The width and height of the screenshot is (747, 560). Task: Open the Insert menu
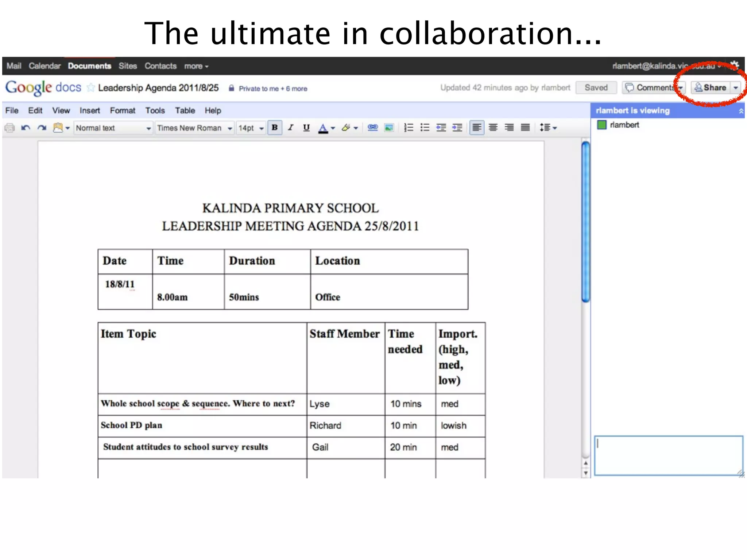click(90, 110)
